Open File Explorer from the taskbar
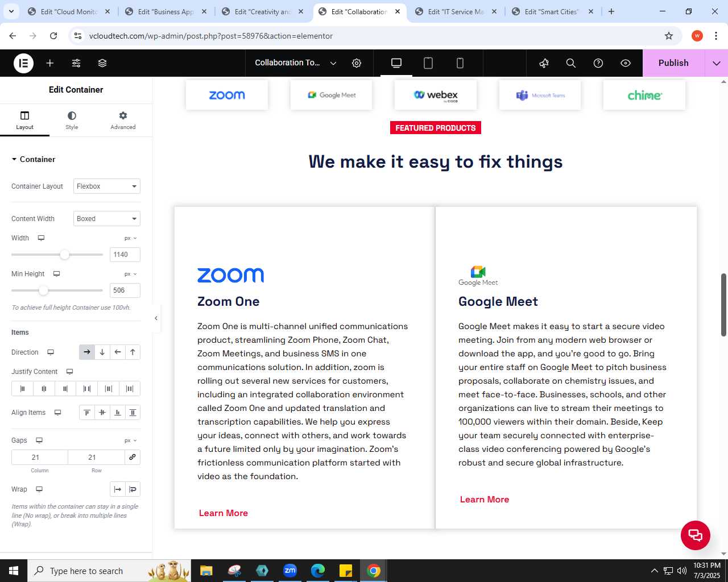 [206, 571]
